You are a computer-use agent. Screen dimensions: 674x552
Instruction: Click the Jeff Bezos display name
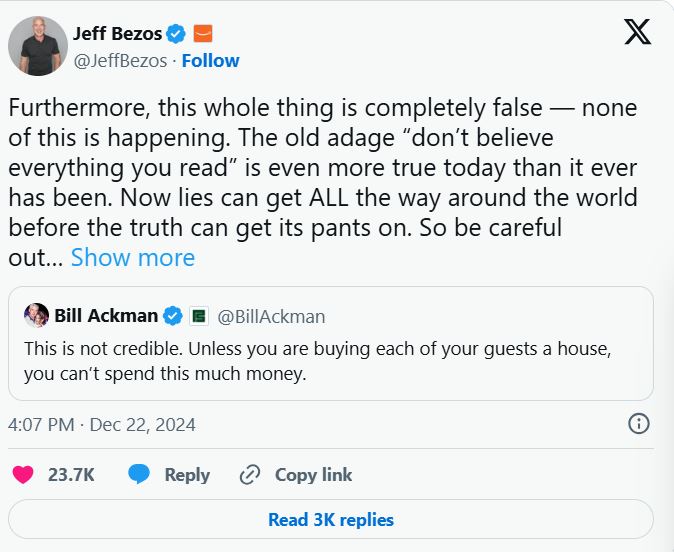click(117, 33)
